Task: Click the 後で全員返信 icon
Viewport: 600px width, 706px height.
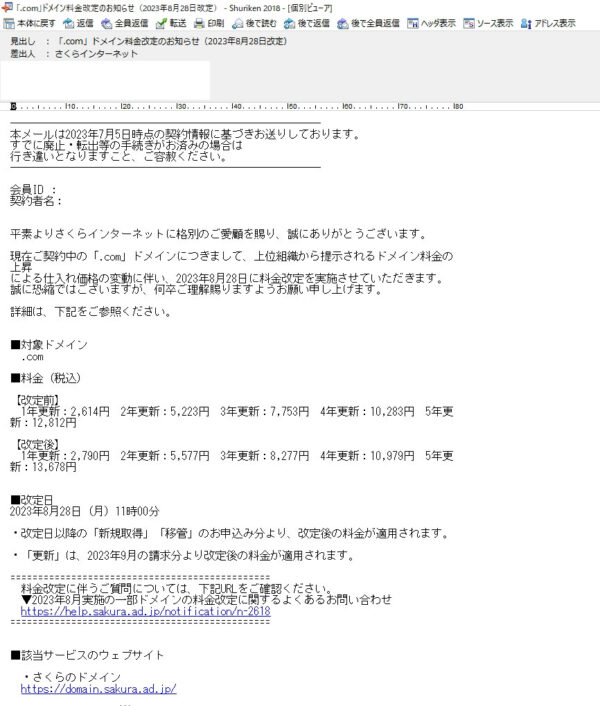Action: (x=343, y=23)
